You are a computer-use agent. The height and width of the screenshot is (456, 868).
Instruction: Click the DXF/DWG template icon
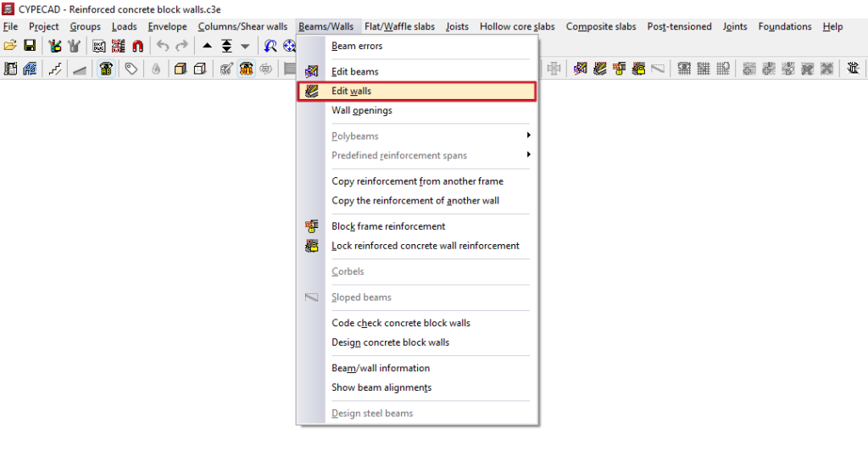(98, 46)
